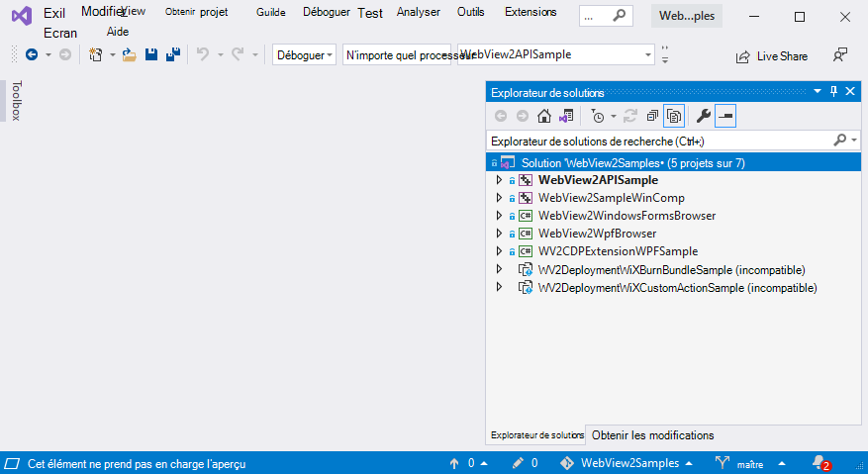This screenshot has width=868, height=474.
Task: Toggle the Solution Explorer pin auto-hide icon
Action: 833,91
